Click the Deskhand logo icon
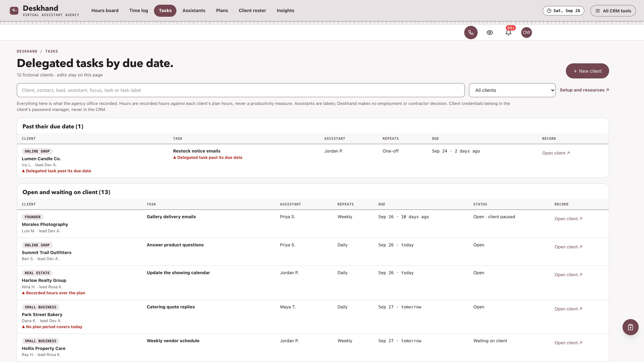The height and width of the screenshot is (362, 644). [x=14, y=11]
